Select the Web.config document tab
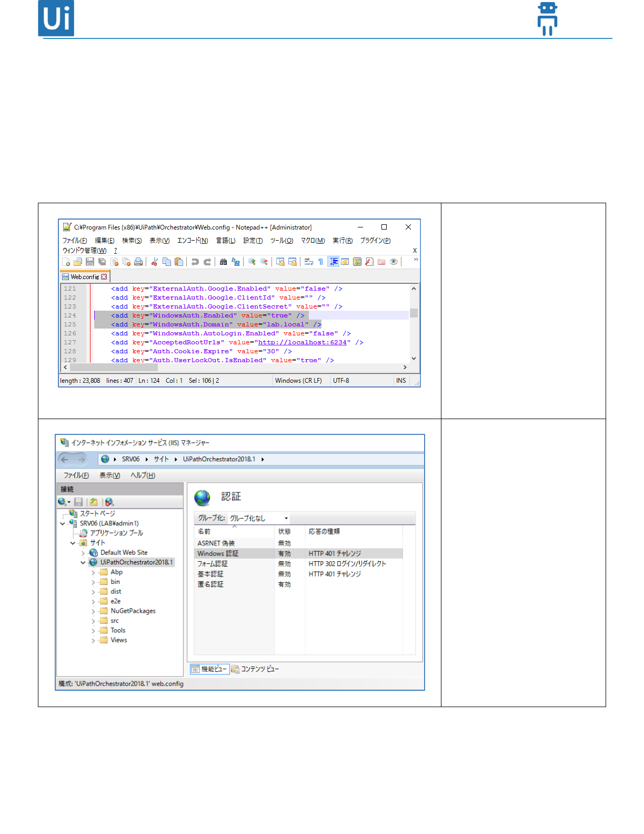Screen dimensions: 644x834 click(x=84, y=276)
